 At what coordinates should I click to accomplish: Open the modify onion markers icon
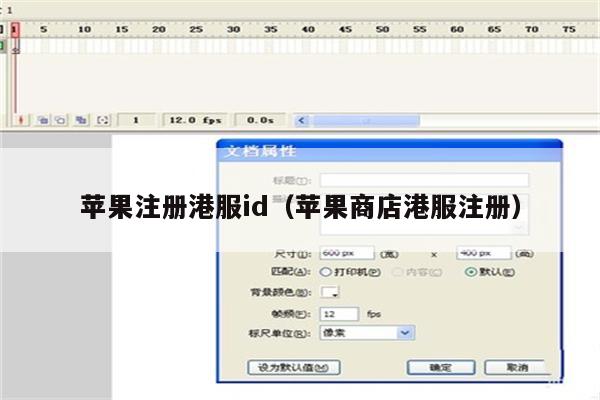tap(103, 121)
